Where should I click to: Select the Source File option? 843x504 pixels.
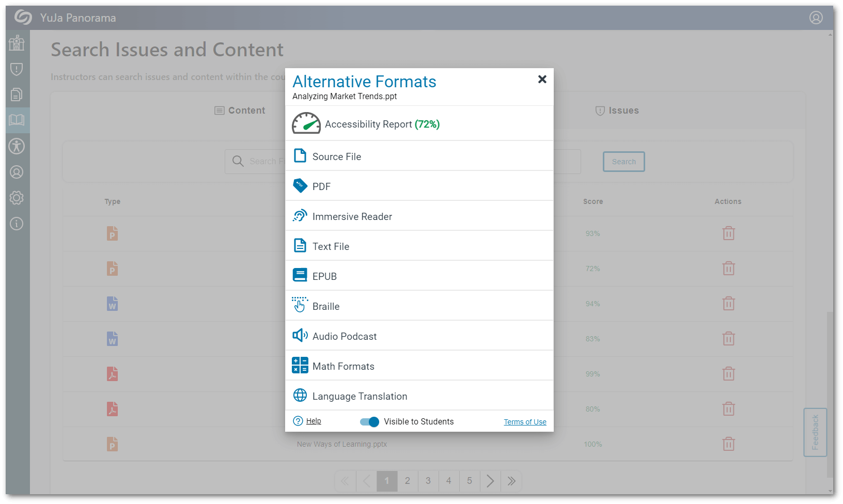336,156
